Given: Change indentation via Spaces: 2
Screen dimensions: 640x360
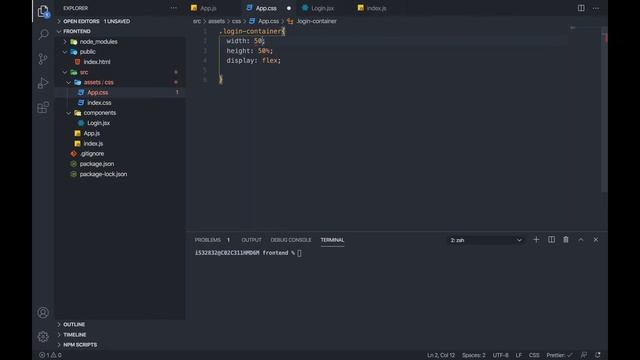Looking at the screenshot, I should pyautogui.click(x=473, y=355).
